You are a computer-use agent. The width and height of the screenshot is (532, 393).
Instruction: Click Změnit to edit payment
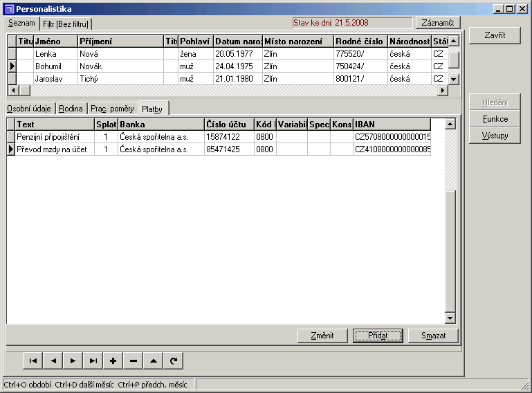pyautogui.click(x=322, y=336)
